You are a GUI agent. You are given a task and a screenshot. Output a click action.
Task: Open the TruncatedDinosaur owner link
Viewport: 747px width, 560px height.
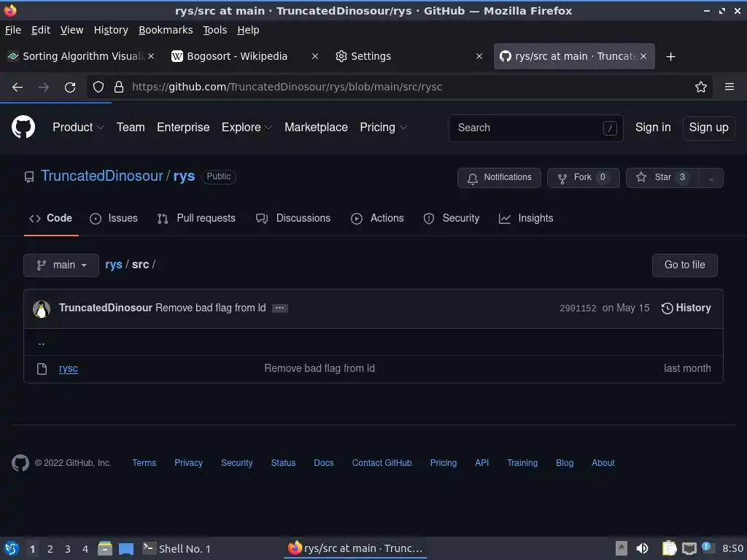click(x=102, y=176)
